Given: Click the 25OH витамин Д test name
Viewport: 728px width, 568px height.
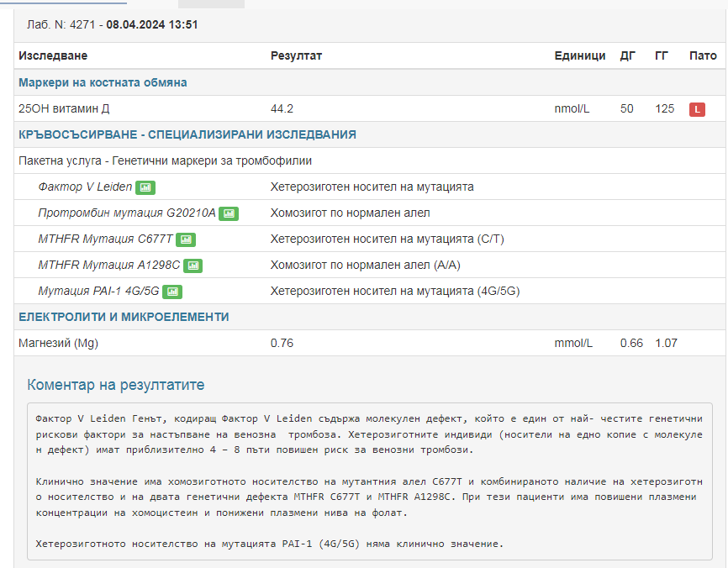Looking at the screenshot, I should [64, 108].
